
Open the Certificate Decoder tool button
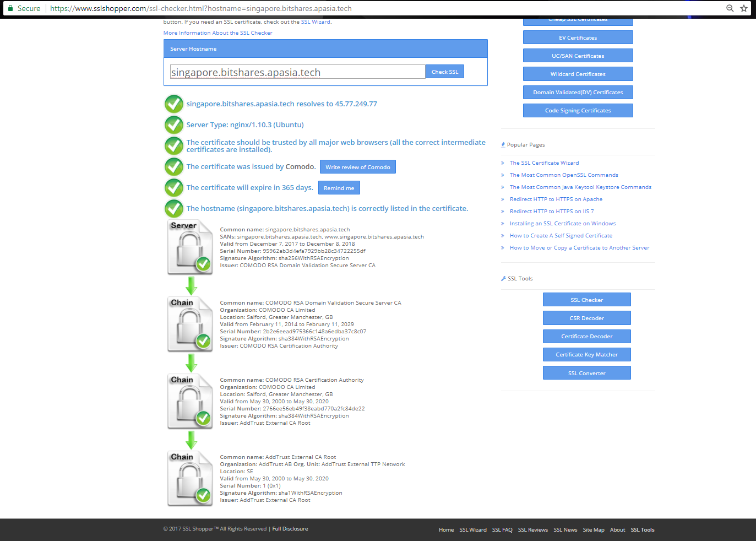pyautogui.click(x=587, y=336)
